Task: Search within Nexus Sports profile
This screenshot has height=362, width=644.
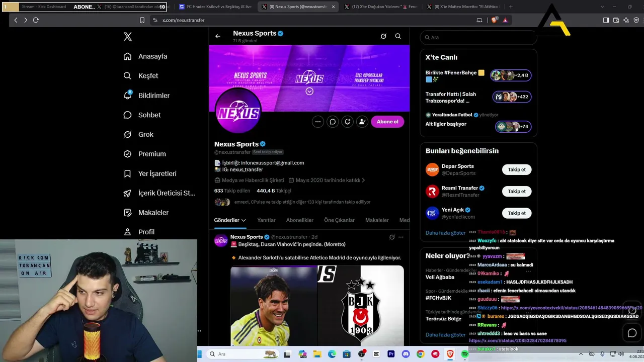Action: [x=398, y=36]
